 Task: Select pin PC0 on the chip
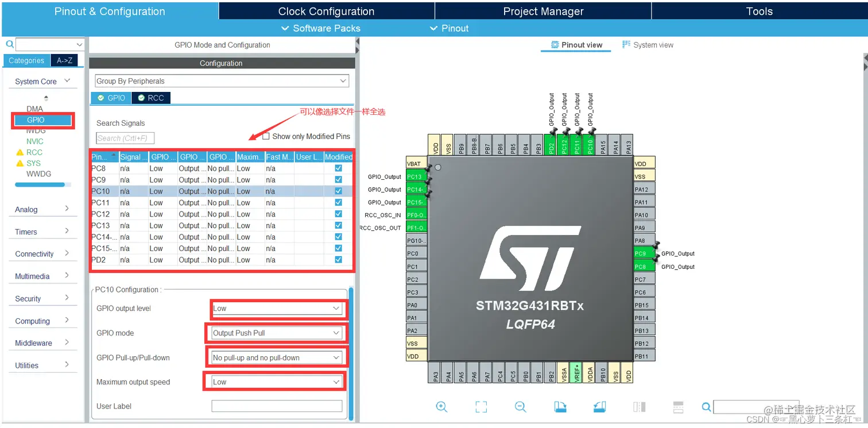[x=416, y=253]
